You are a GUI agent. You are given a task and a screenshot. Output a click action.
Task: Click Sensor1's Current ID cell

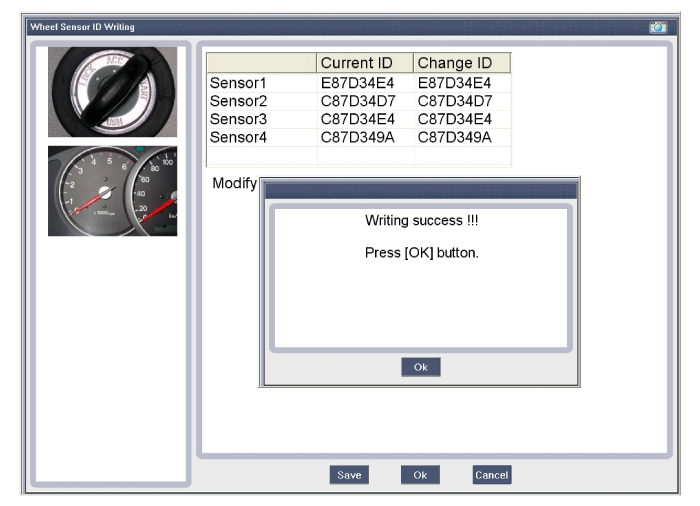364,83
